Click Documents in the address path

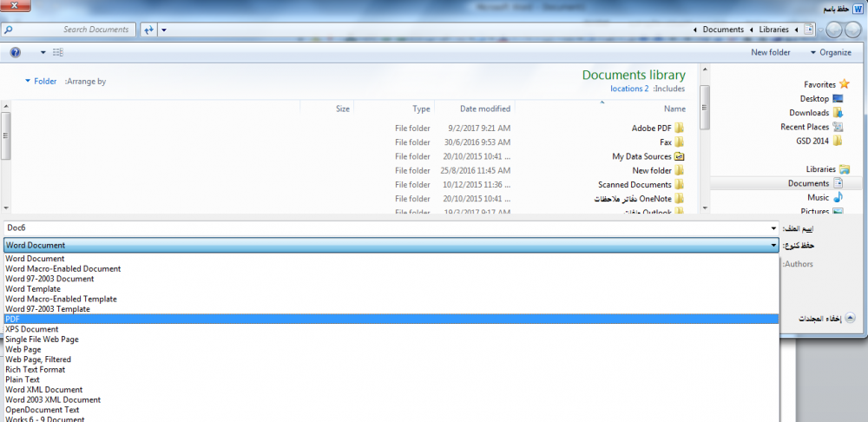click(723, 30)
